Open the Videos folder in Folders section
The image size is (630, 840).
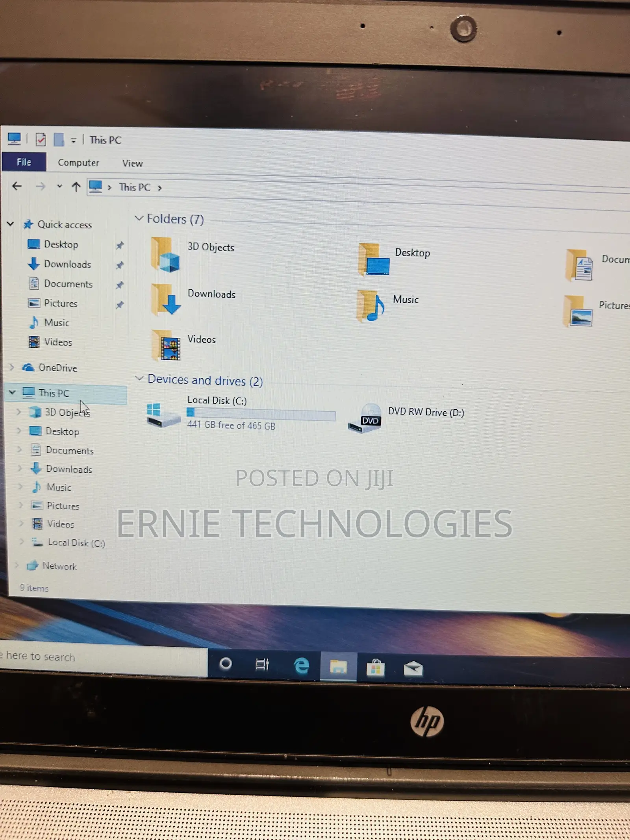[x=166, y=345]
